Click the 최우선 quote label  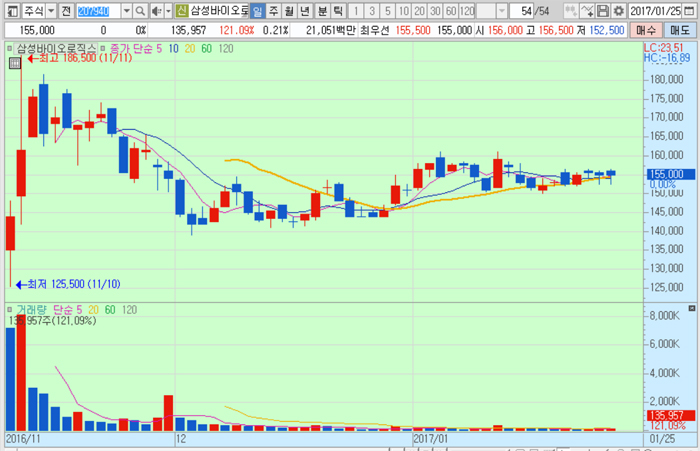[x=375, y=30]
